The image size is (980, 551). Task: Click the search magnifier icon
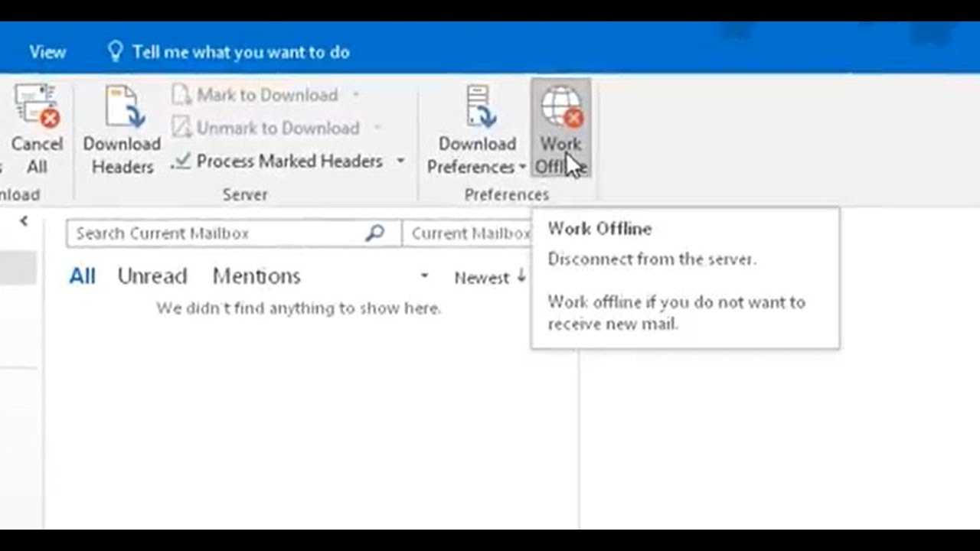(x=374, y=233)
